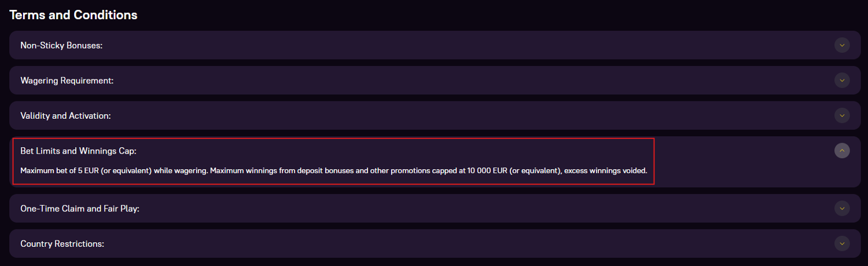
Task: Click empty middle of Non-Sticky Bonuses row
Action: (x=434, y=45)
